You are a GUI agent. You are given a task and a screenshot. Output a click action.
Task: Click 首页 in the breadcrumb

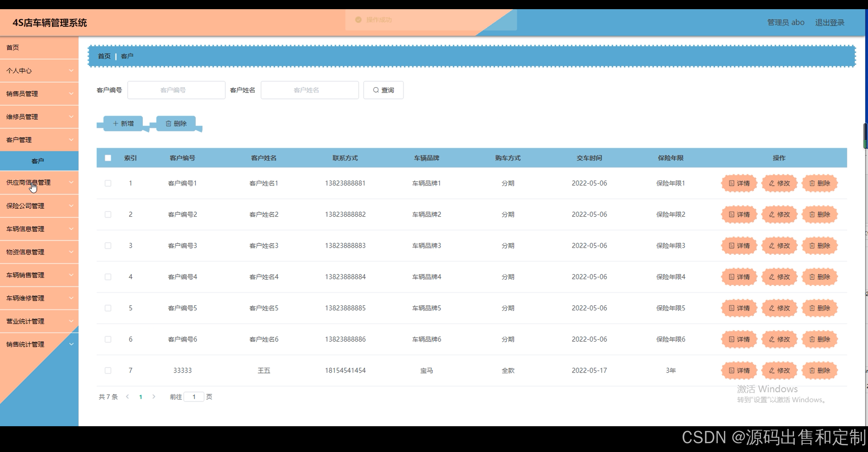click(104, 56)
